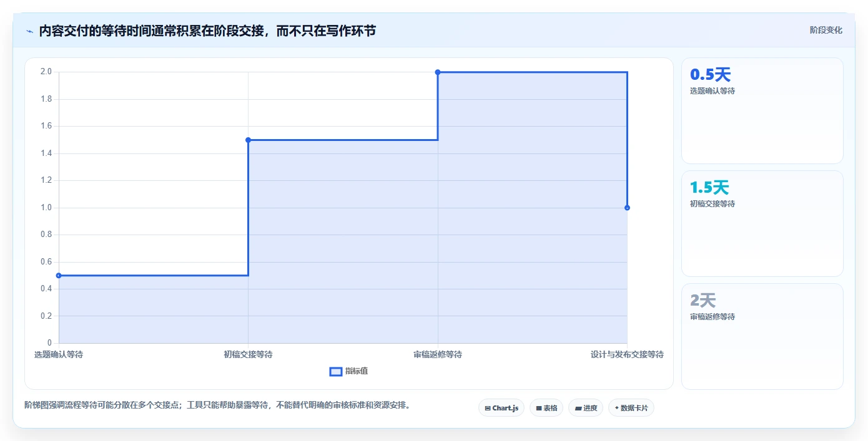Select the 数据卡片 tag chip
This screenshot has height=441, width=868.
coord(631,408)
